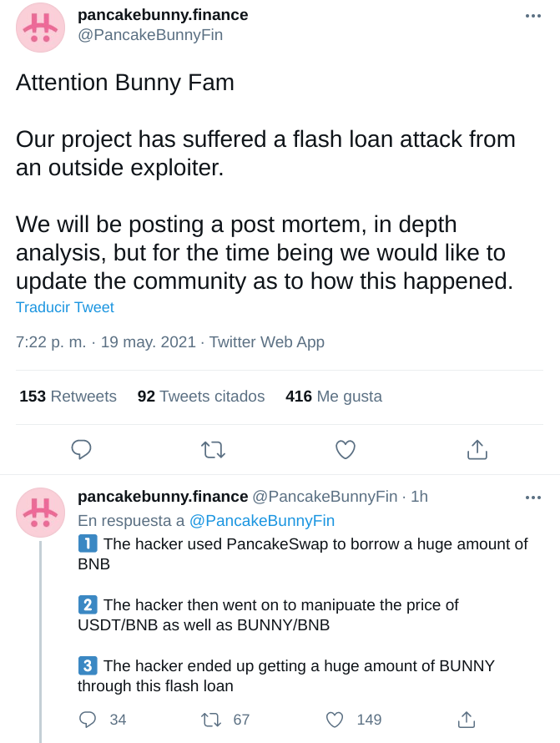This screenshot has width=560, height=743.
Task: Open more options menu on reply tweet
Action: pyautogui.click(x=533, y=498)
